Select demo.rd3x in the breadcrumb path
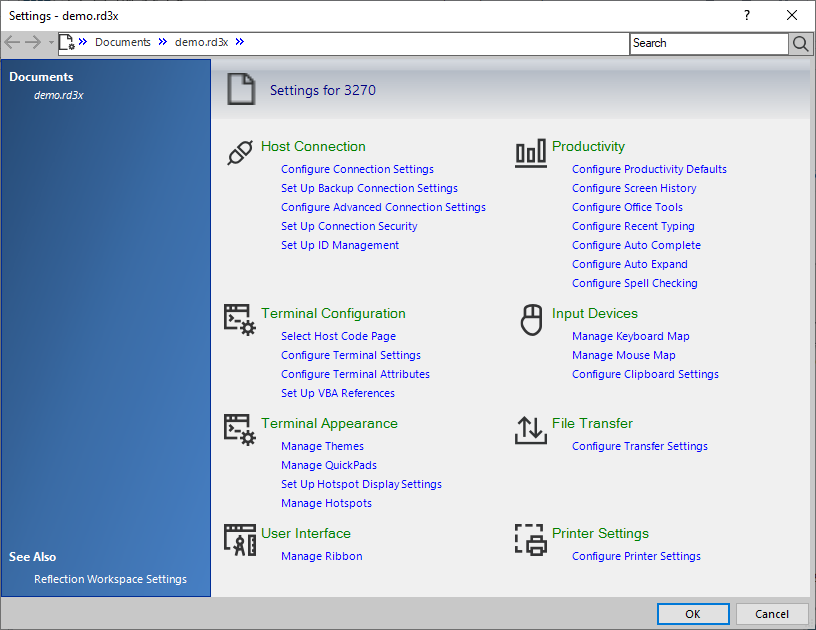Image resolution: width=816 pixels, height=630 pixels. click(201, 42)
